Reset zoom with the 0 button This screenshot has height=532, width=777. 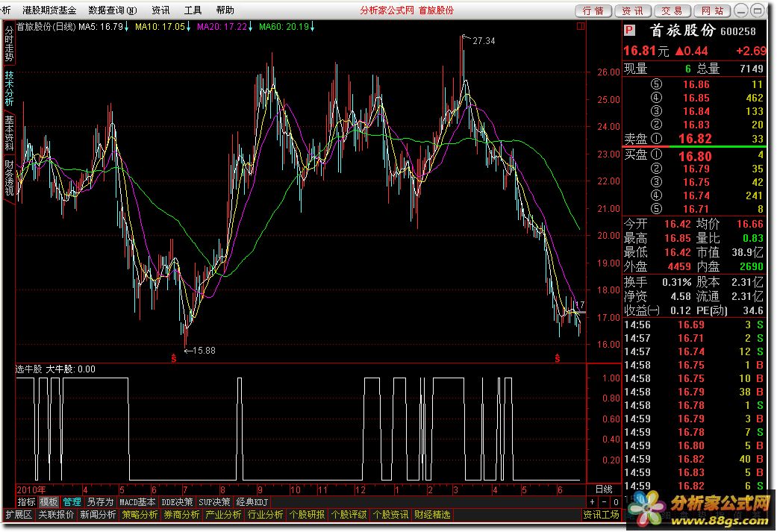click(616, 502)
